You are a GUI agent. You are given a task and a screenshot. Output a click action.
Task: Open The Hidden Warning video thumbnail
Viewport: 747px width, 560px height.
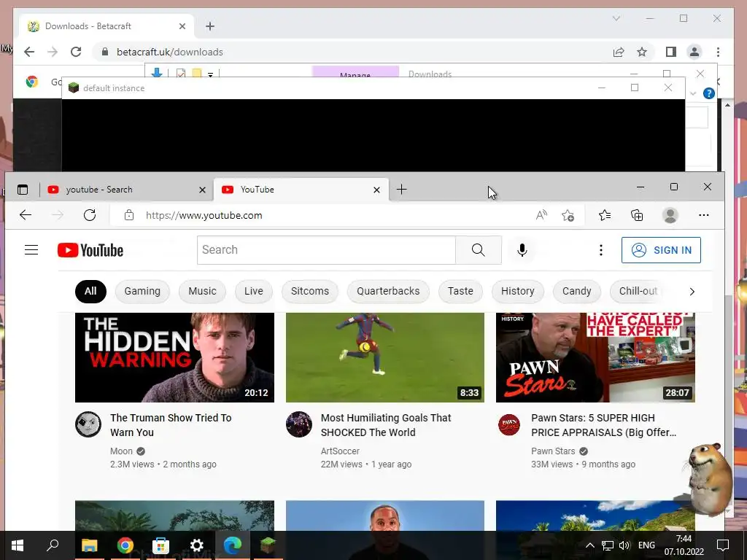(x=174, y=357)
